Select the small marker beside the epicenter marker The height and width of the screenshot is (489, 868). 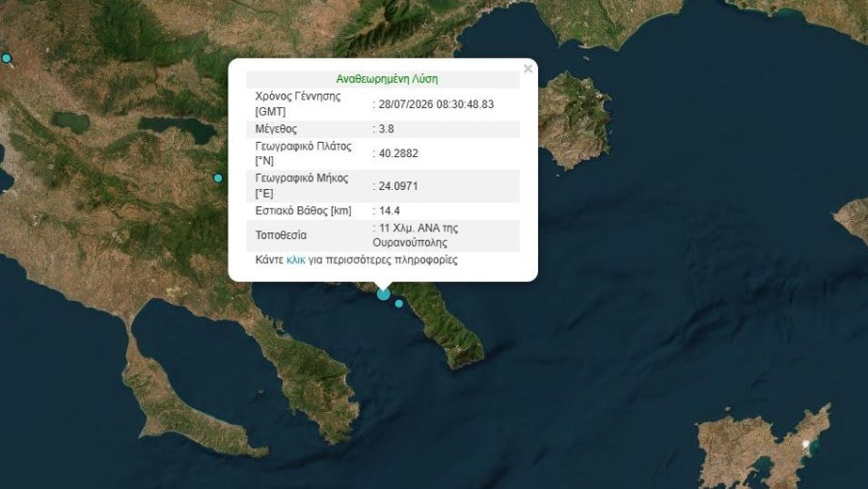click(399, 304)
